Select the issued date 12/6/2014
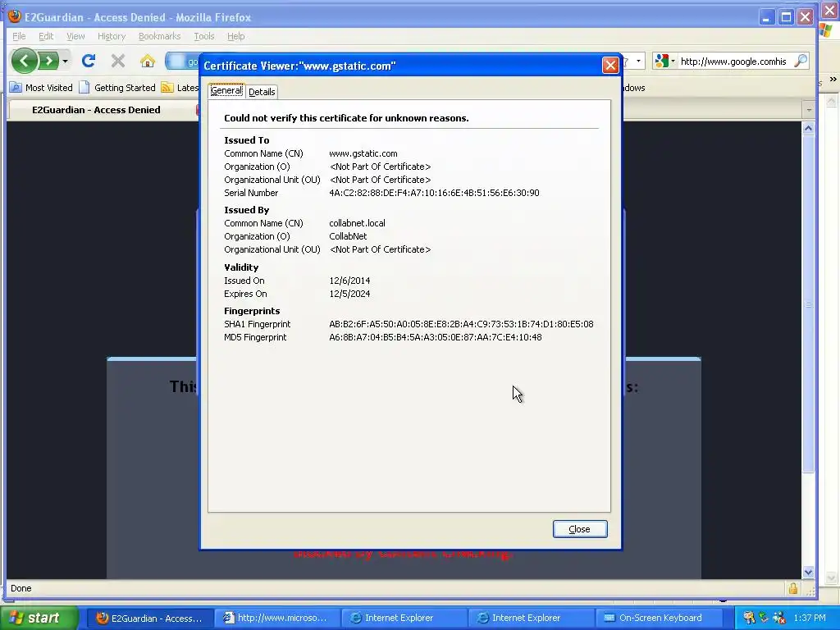Screen dimensions: 840x630 click(349, 281)
